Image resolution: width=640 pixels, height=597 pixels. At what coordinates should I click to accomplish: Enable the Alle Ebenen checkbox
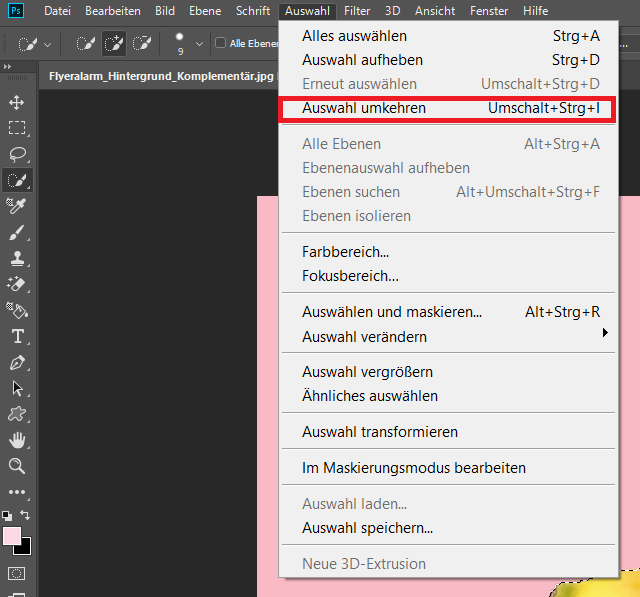221,43
